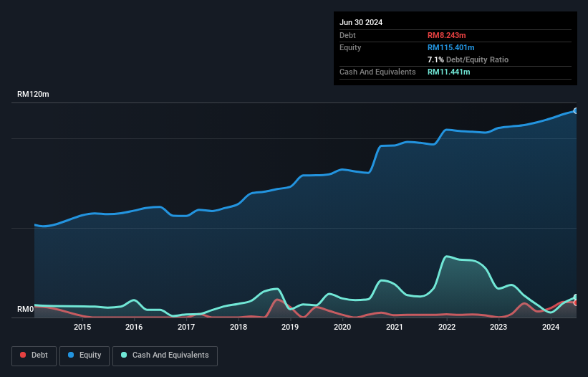588x377 pixels.
Task: Click the Cash And Equivalents tooltip label
Action: tap(377, 72)
